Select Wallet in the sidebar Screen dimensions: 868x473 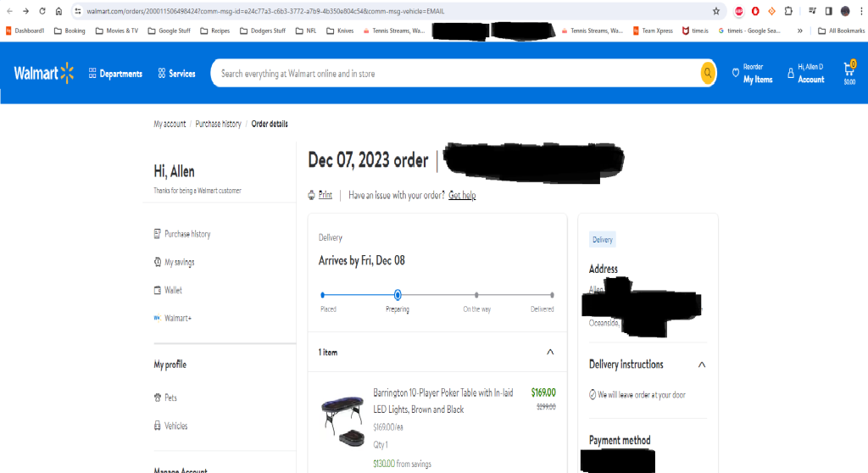pyautogui.click(x=173, y=290)
